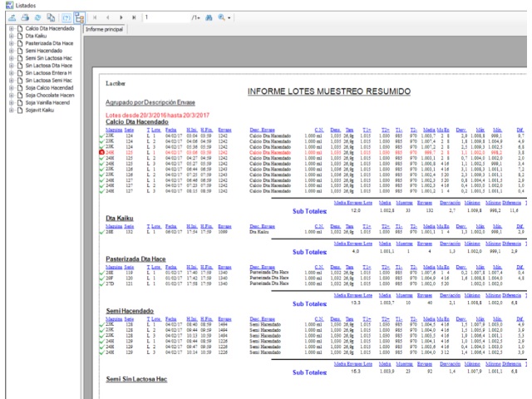The height and width of the screenshot is (399, 532).
Task: Click the Lactiber company name text
Action: tap(116, 83)
